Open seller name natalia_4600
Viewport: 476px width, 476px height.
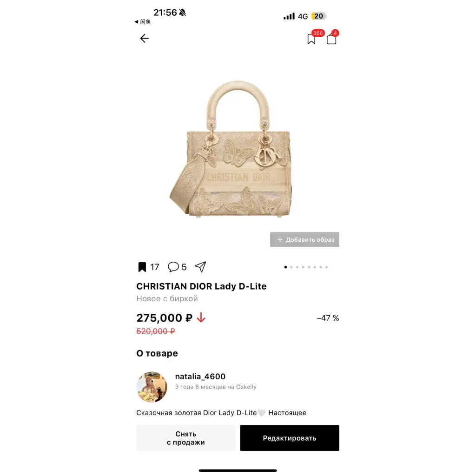click(200, 377)
